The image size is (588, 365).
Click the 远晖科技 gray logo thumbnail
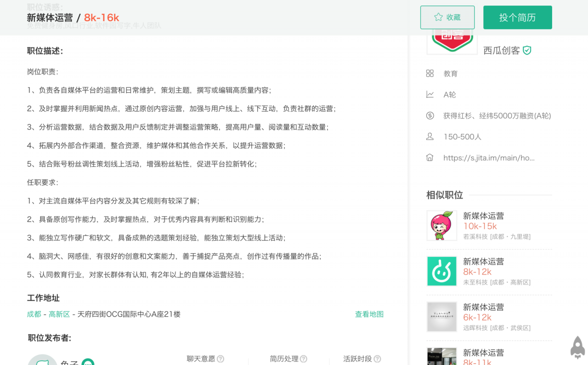tap(442, 317)
